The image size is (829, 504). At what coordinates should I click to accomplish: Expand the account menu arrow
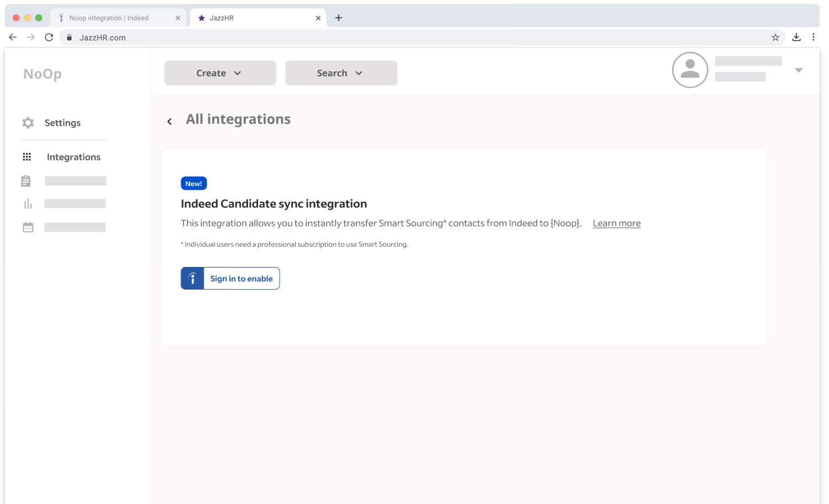[x=799, y=70]
